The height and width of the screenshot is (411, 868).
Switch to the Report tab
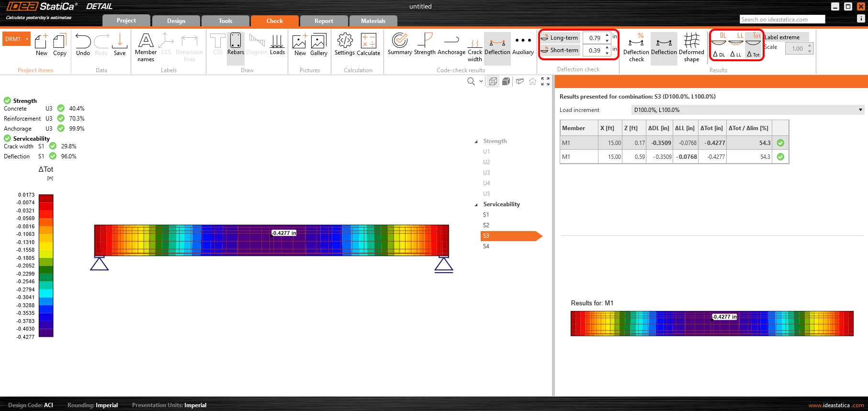coord(324,21)
